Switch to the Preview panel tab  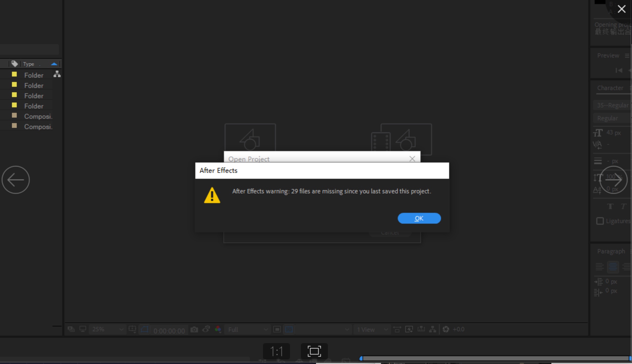[x=608, y=55]
